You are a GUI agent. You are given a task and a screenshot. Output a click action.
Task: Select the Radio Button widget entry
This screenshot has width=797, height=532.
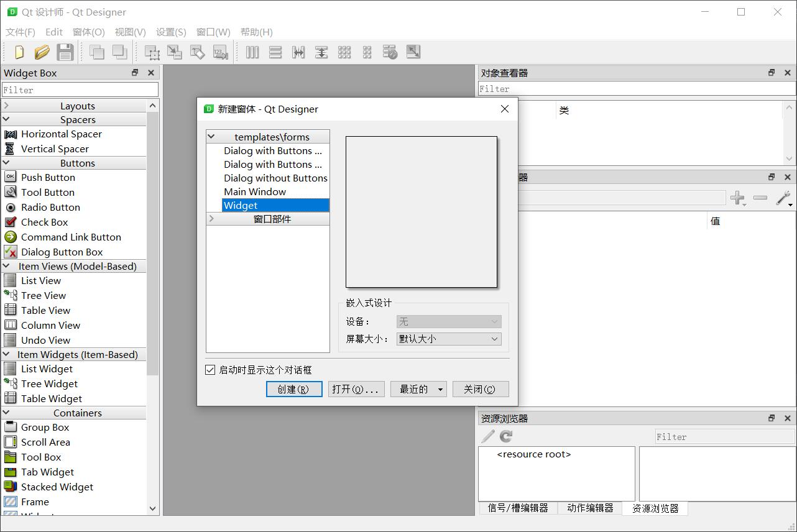tap(50, 207)
